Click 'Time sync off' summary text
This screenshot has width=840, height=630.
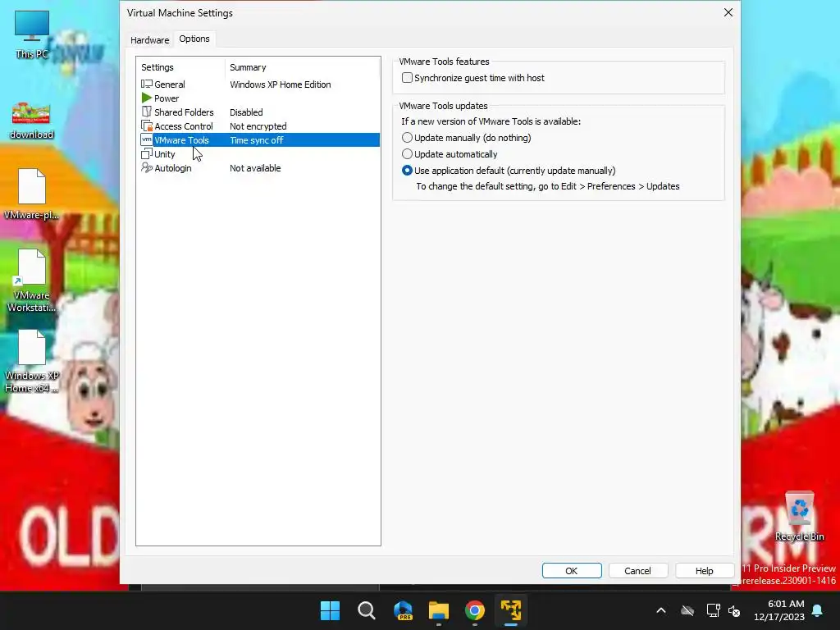[x=256, y=139]
